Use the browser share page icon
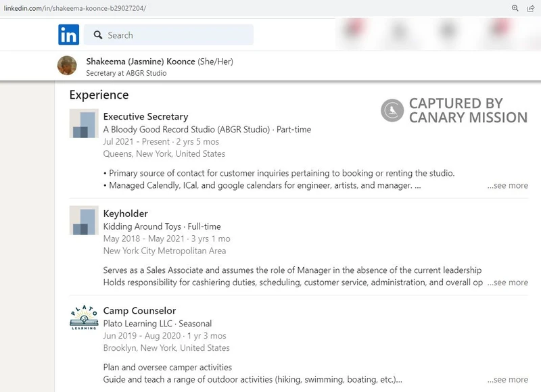 tap(531, 8)
